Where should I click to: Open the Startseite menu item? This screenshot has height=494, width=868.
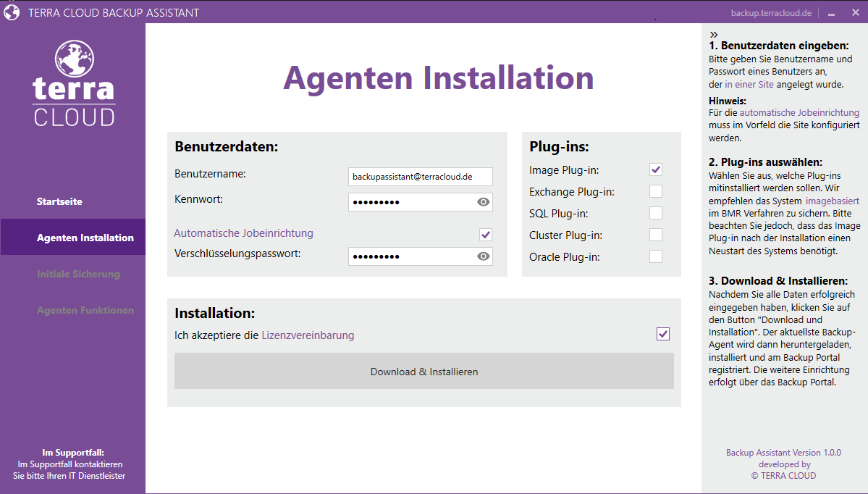coord(59,201)
